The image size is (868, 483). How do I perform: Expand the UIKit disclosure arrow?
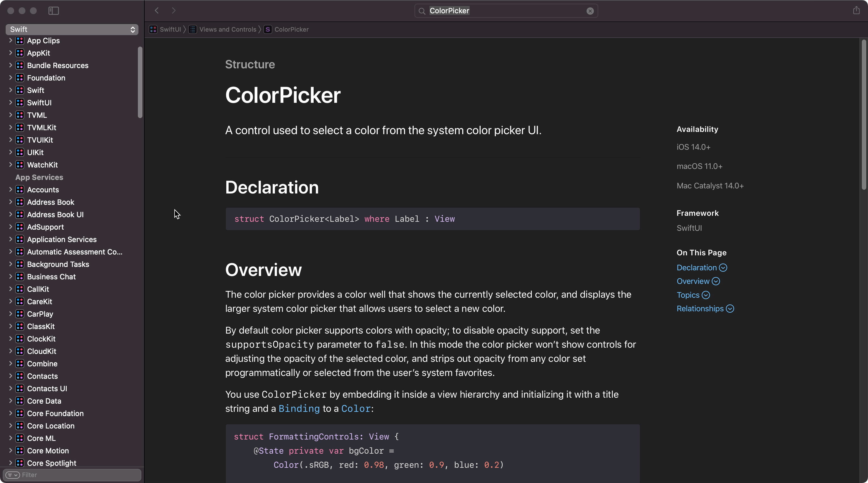coord(10,152)
